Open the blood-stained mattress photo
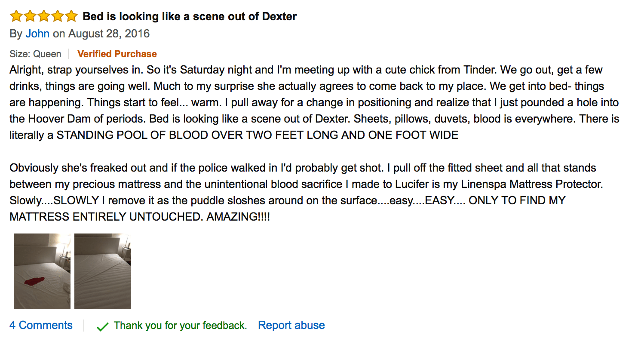Viewport: 644px width, 338px height. pyautogui.click(x=42, y=271)
